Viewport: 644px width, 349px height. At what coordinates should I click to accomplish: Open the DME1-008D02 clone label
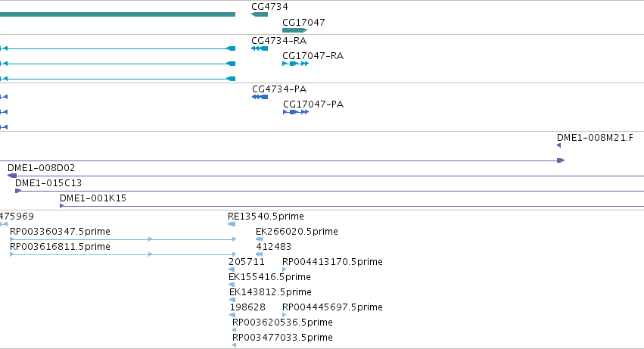tap(41, 168)
